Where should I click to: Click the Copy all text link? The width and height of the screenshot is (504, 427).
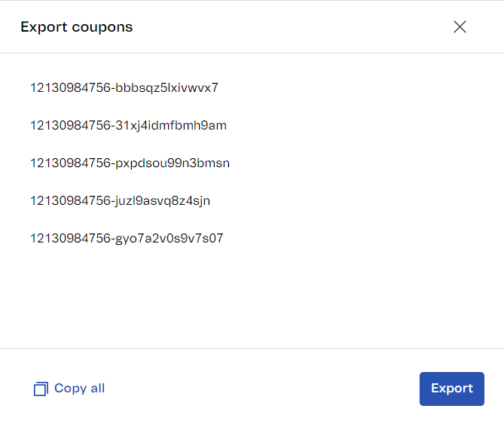tap(79, 389)
